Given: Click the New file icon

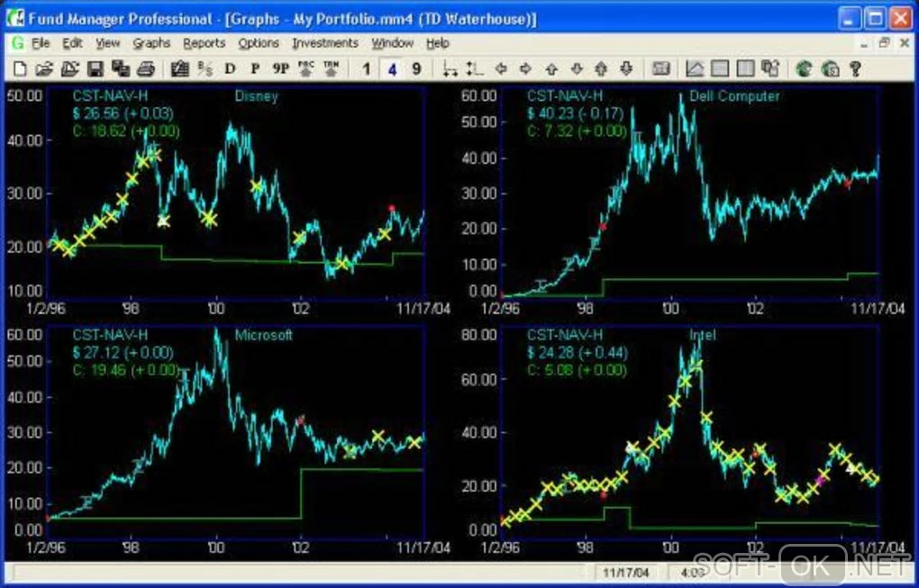Looking at the screenshot, I should (x=20, y=69).
